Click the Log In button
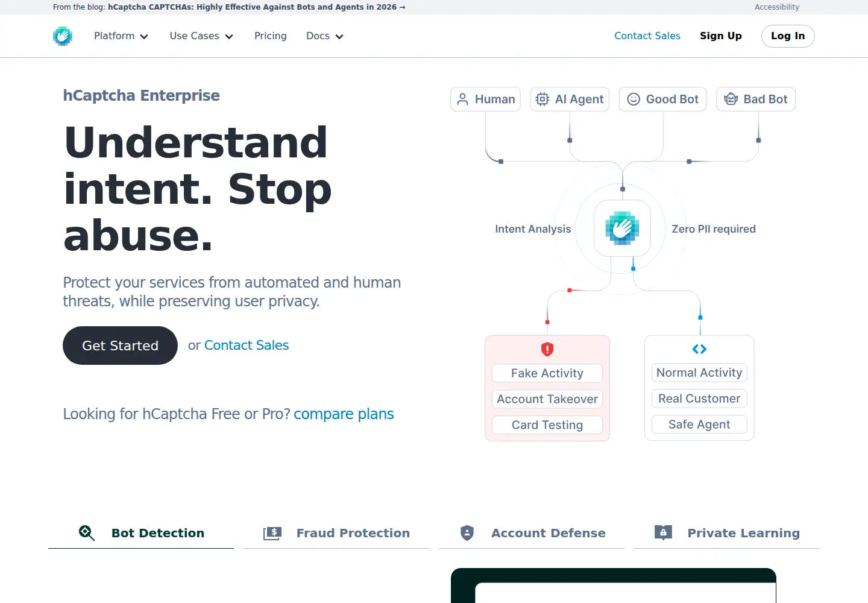The width and height of the screenshot is (868, 603). (788, 36)
